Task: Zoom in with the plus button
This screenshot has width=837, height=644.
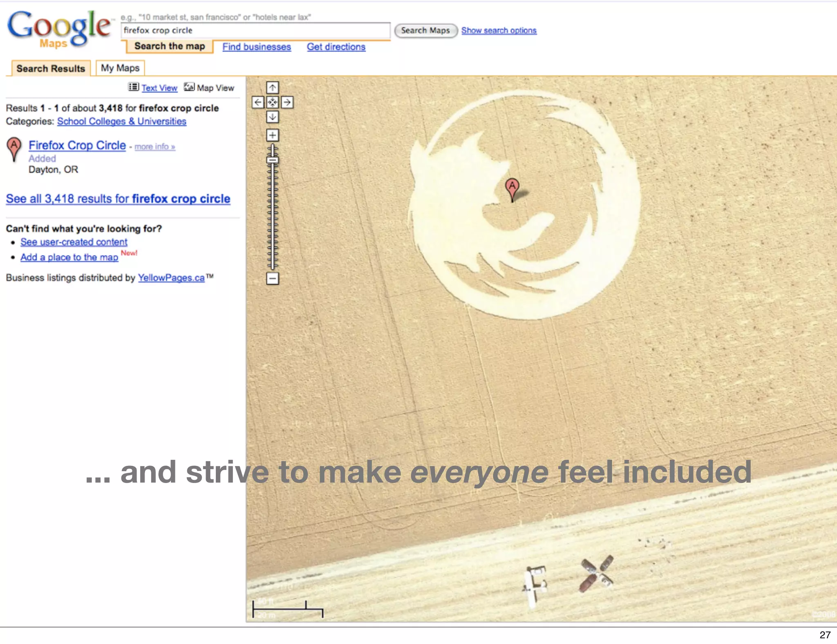Action: 273,135
